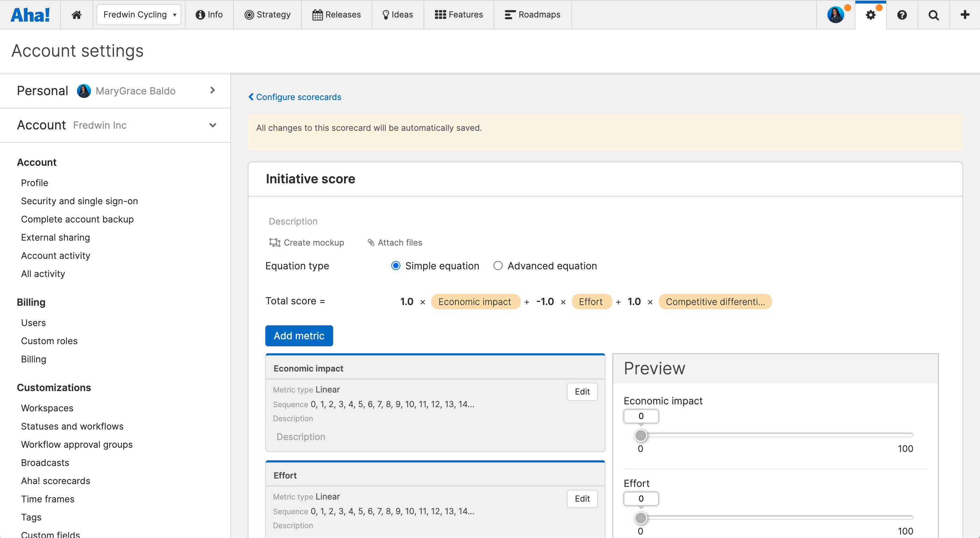Screen dimensions: 980x538
Task: Open the Fredwin Cycling workspace dropdown
Action: 139,14
